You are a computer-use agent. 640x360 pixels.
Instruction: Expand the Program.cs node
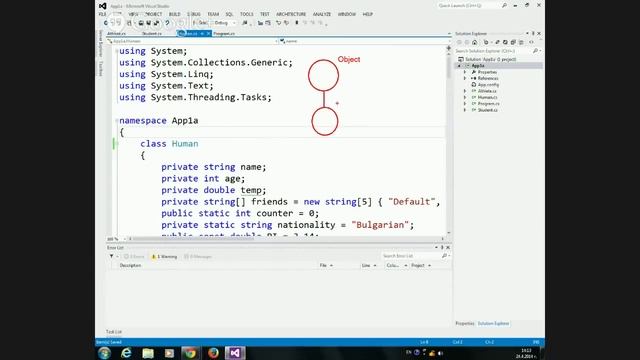pyautogui.click(x=465, y=104)
